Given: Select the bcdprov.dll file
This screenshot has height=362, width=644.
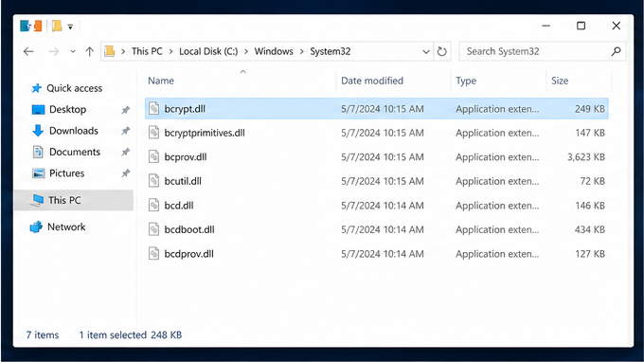Looking at the screenshot, I should 377,254.
